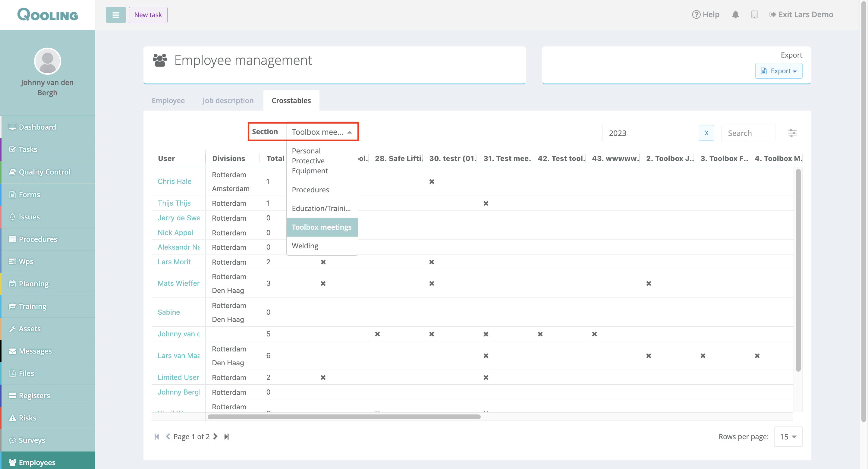Screen dimensions: 868x469
Task: Open the notifications bell icon
Action: point(735,14)
